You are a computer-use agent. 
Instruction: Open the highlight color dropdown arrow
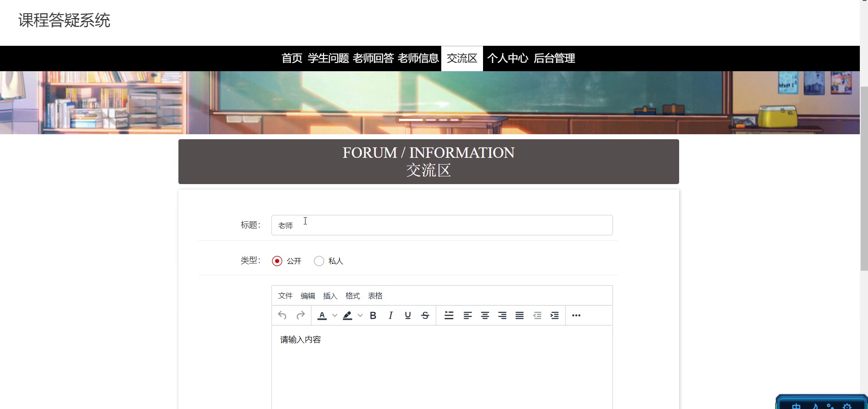tap(360, 315)
